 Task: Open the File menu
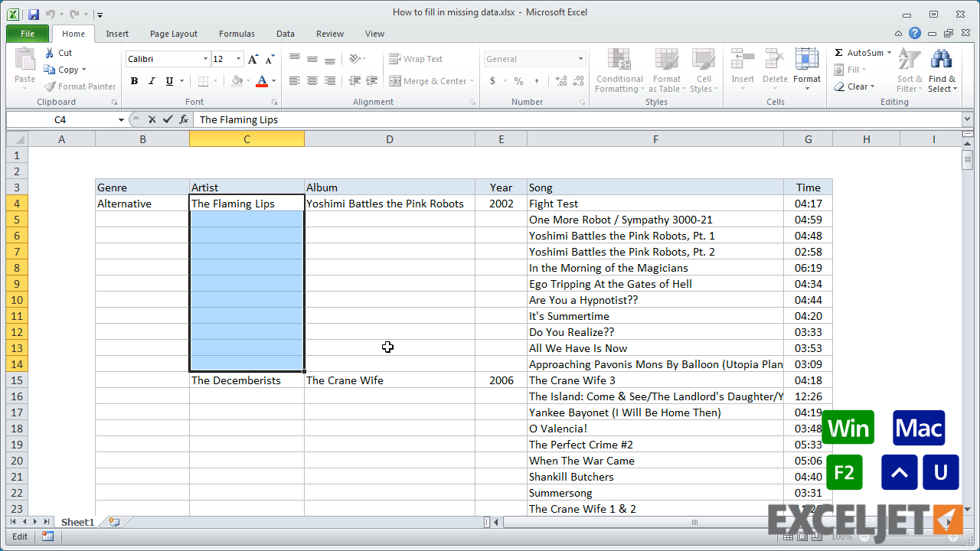pyautogui.click(x=27, y=34)
